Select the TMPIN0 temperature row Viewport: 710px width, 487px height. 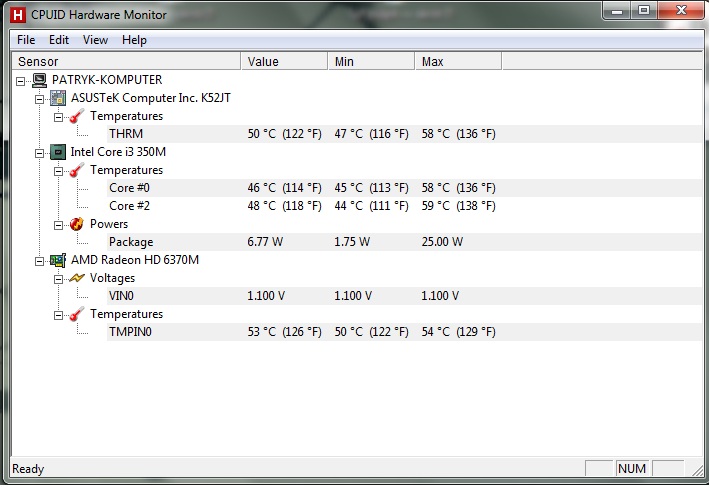point(404,332)
